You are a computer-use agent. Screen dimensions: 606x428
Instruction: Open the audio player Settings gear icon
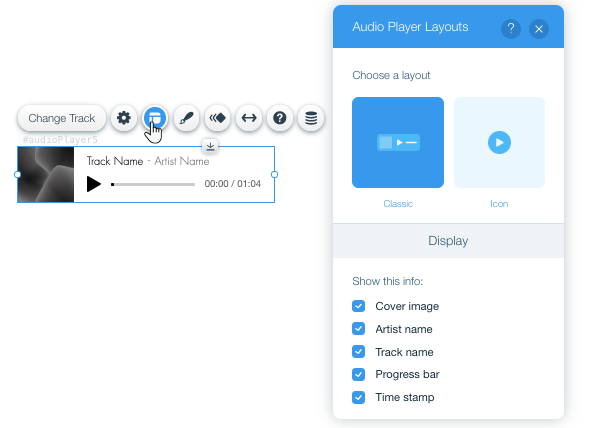pyautogui.click(x=124, y=118)
